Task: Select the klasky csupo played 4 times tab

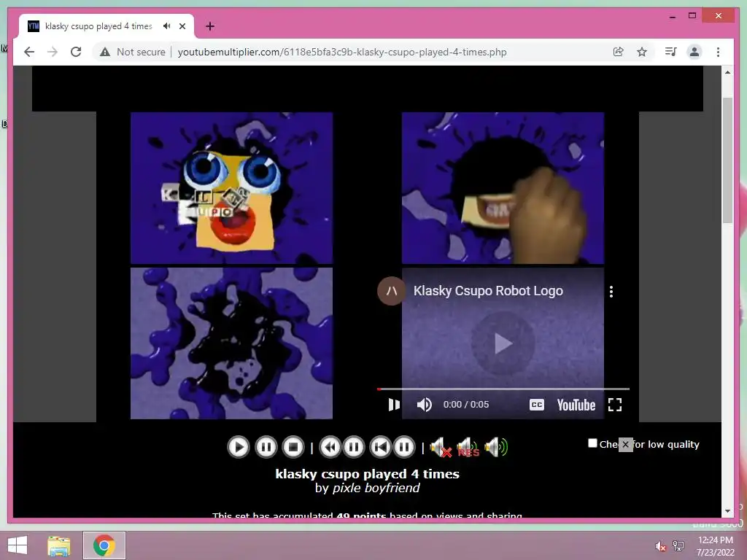Action: coord(98,26)
